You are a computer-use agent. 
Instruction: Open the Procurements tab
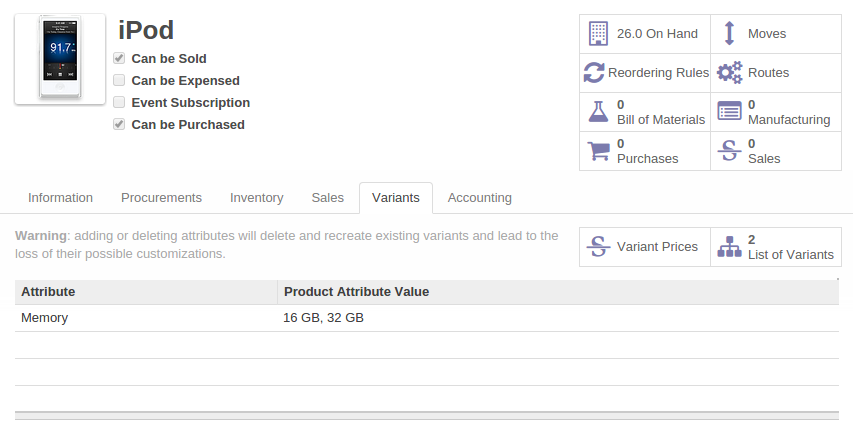click(x=161, y=198)
